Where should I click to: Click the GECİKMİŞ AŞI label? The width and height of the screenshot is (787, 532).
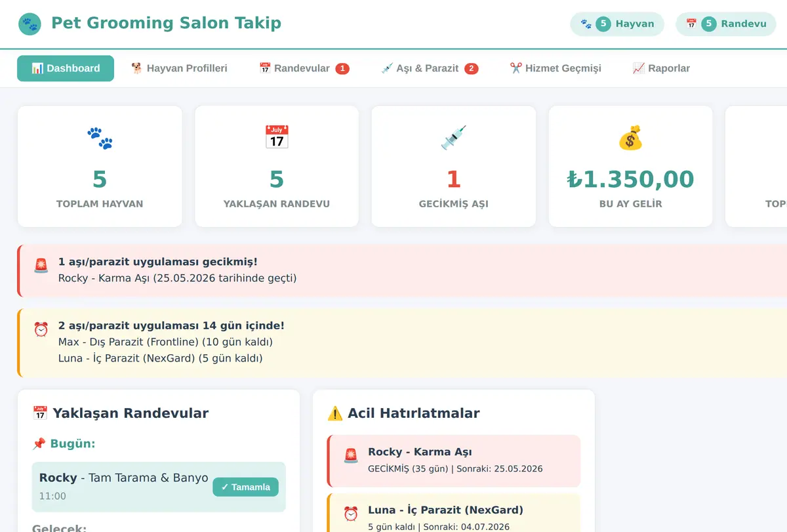click(x=454, y=204)
